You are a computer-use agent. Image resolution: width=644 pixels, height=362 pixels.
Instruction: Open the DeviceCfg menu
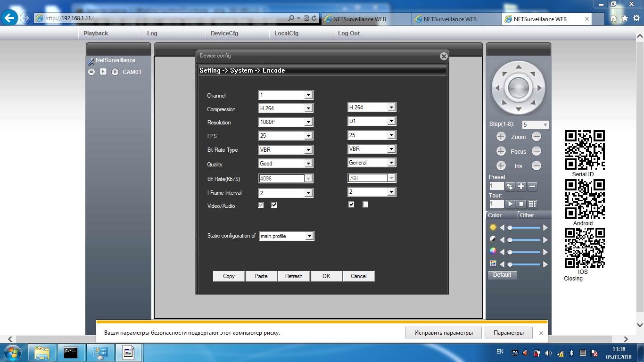pos(224,33)
